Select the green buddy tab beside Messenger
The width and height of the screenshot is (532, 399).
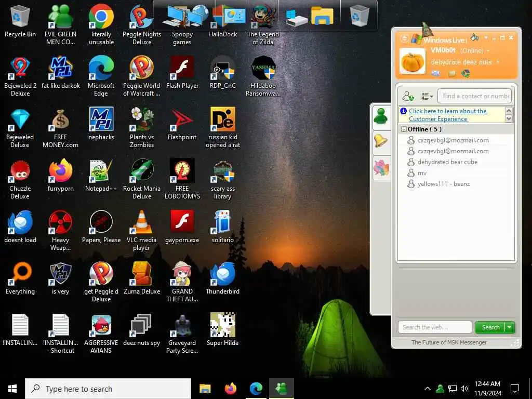click(381, 116)
